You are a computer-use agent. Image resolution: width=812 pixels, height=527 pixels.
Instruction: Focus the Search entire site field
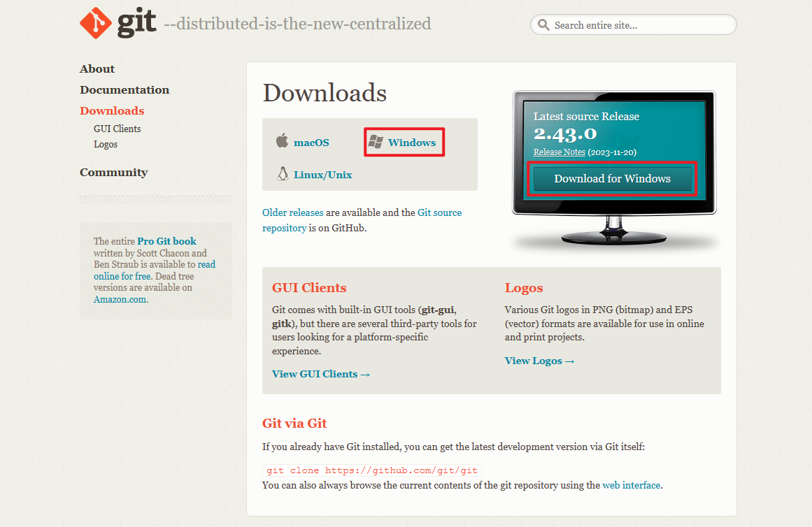[640, 25]
